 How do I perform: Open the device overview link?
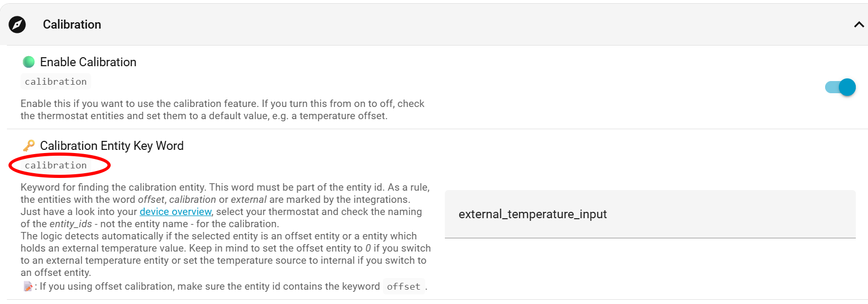point(175,212)
